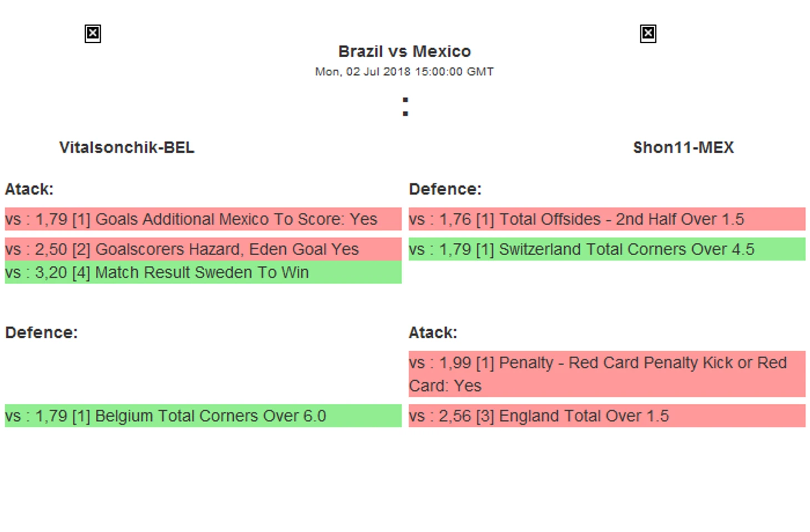
Task: Click the 15:00:00 GMT kickoff time
Action: coord(454,72)
